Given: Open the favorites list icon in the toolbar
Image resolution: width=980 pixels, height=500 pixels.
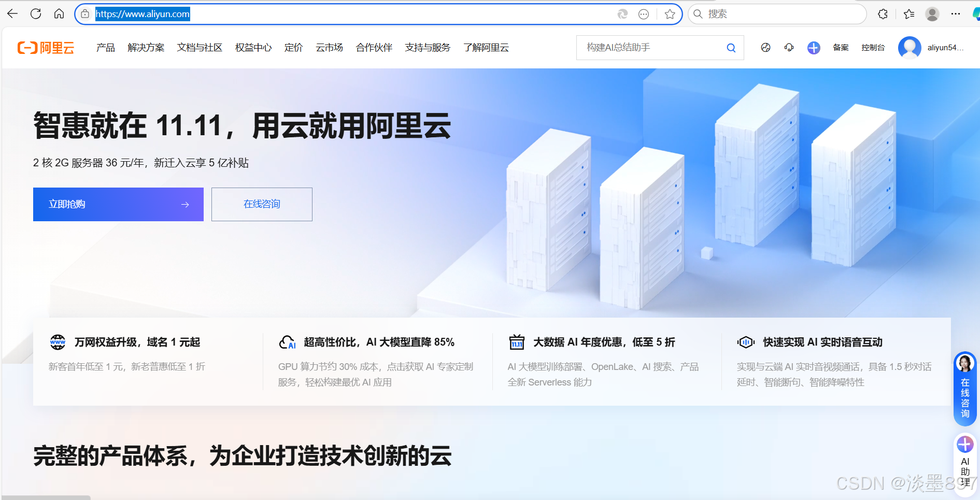Looking at the screenshot, I should pyautogui.click(x=908, y=14).
